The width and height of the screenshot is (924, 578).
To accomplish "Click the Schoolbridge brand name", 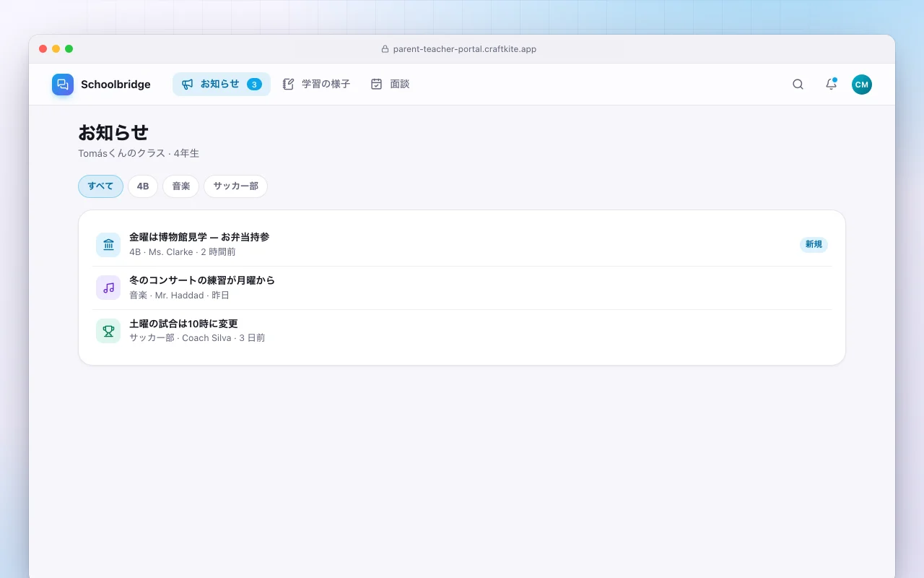I will (x=115, y=85).
